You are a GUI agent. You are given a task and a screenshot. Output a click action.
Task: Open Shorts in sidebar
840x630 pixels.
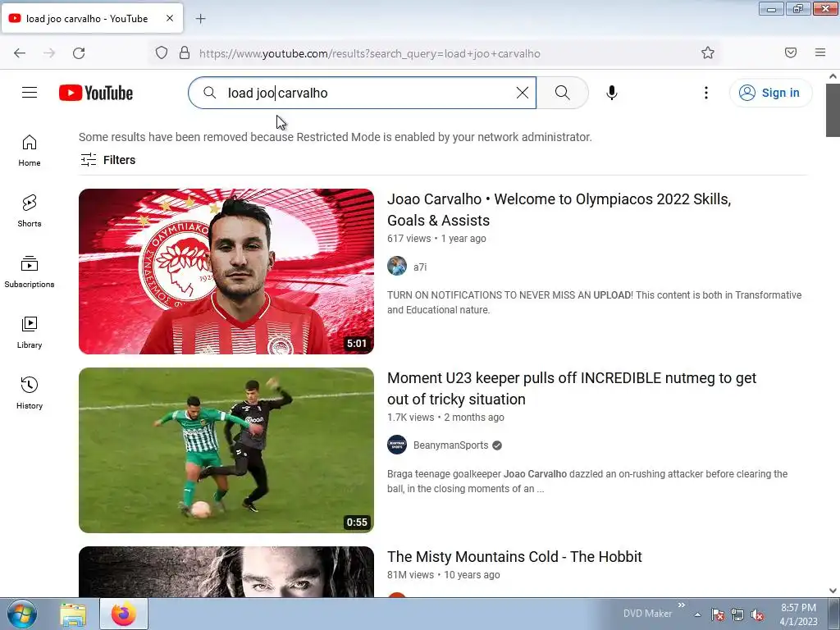(30, 211)
